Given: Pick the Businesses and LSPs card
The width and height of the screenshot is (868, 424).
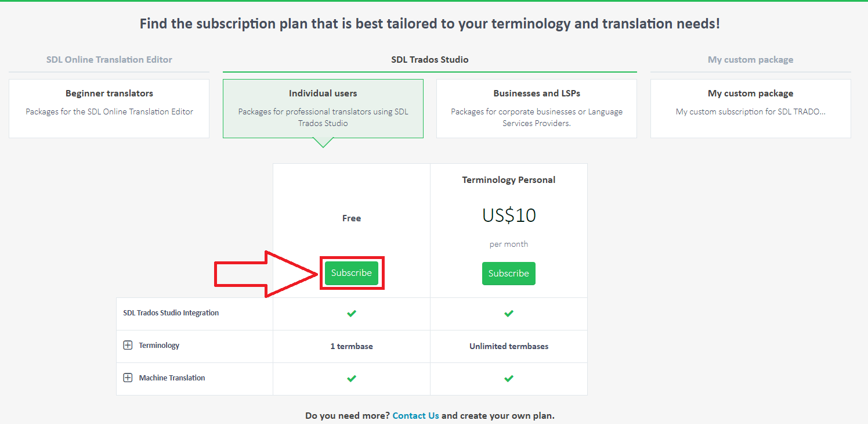Looking at the screenshot, I should pyautogui.click(x=537, y=109).
